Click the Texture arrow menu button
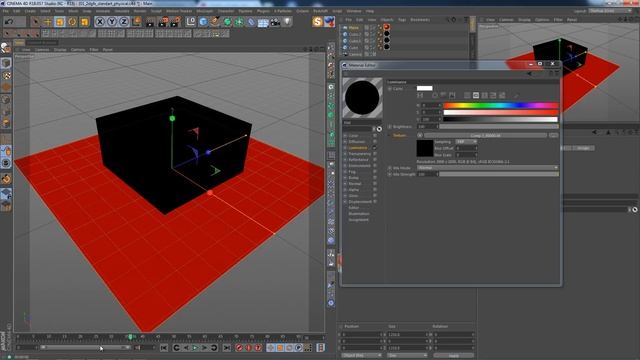This screenshot has width=640, height=360. (420, 135)
